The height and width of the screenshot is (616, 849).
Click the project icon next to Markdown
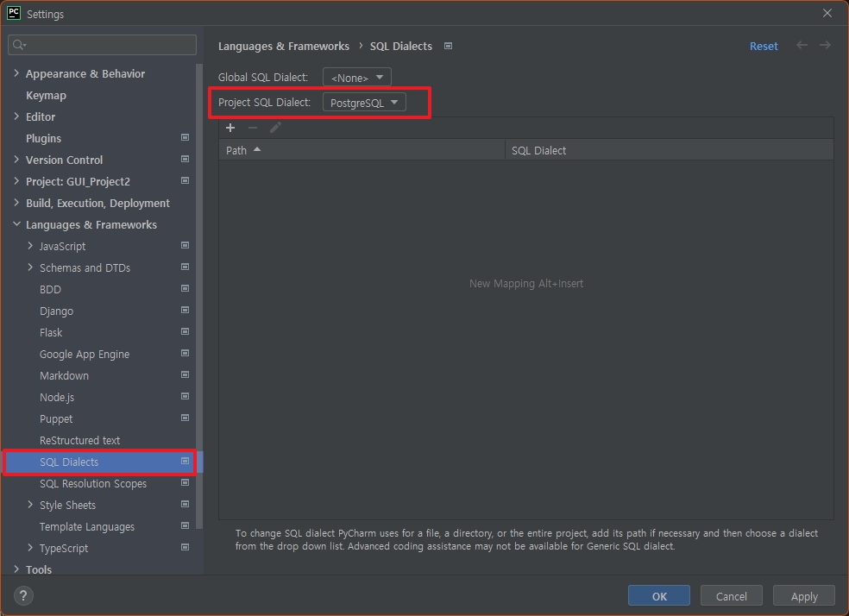(x=185, y=374)
